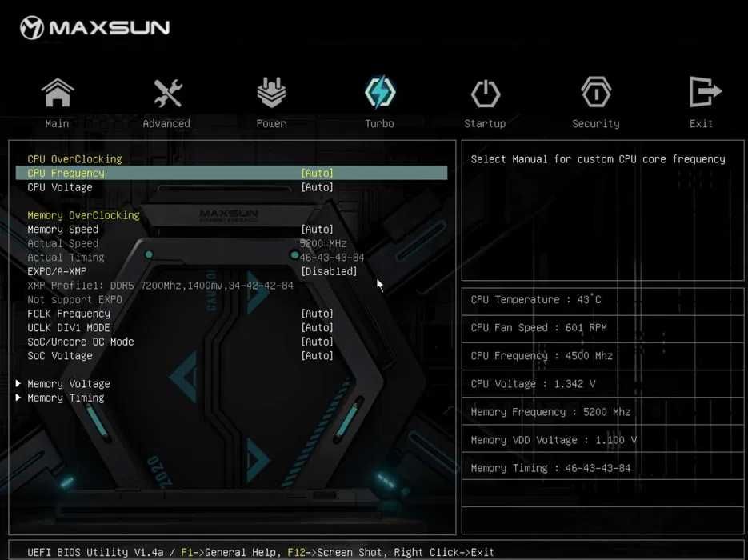Open Memory Speed [Auto] value
Viewport: 748px width, 560px height.
pos(318,230)
